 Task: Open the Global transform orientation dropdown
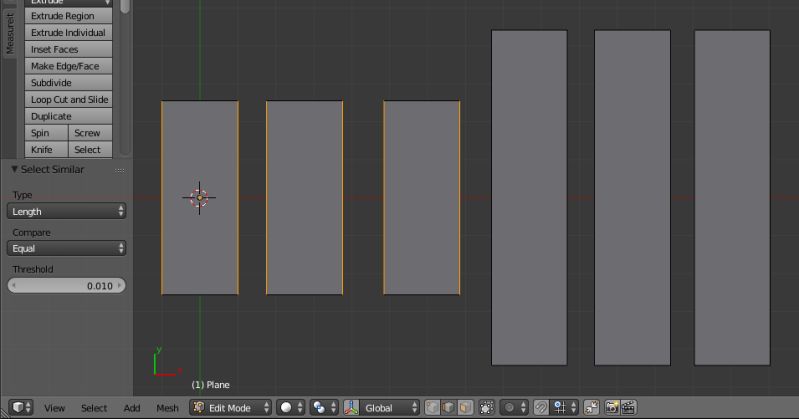pos(390,407)
